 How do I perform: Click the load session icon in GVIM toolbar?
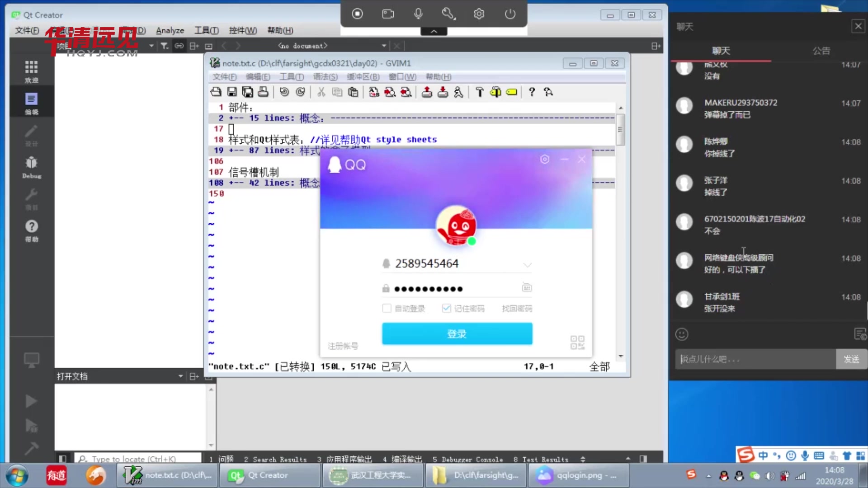pyautogui.click(x=427, y=92)
